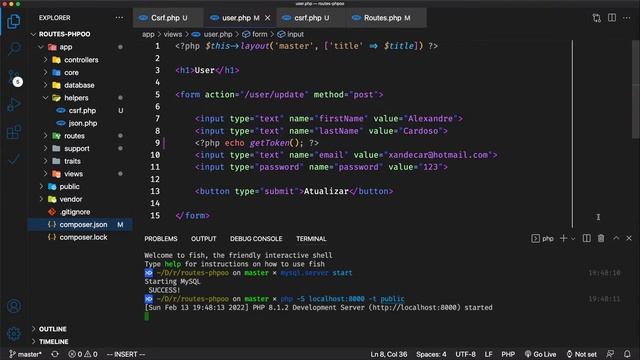
Task: Expand the public folder
Action: point(41,186)
